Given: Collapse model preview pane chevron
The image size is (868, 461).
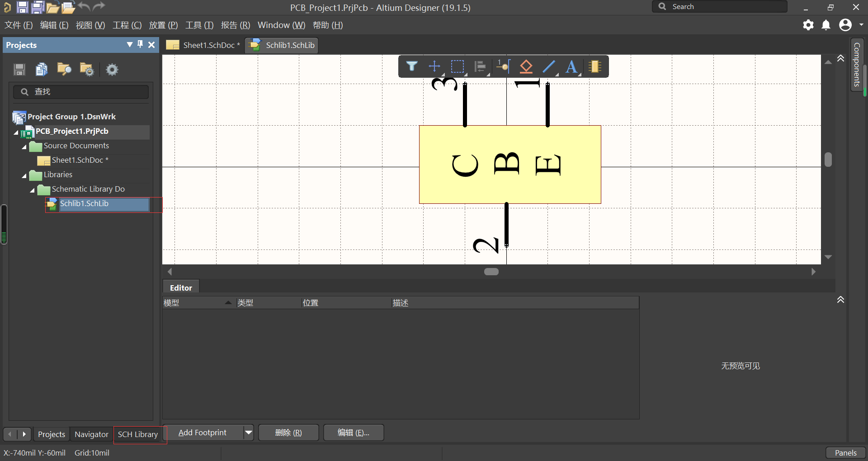Looking at the screenshot, I should coord(841,300).
